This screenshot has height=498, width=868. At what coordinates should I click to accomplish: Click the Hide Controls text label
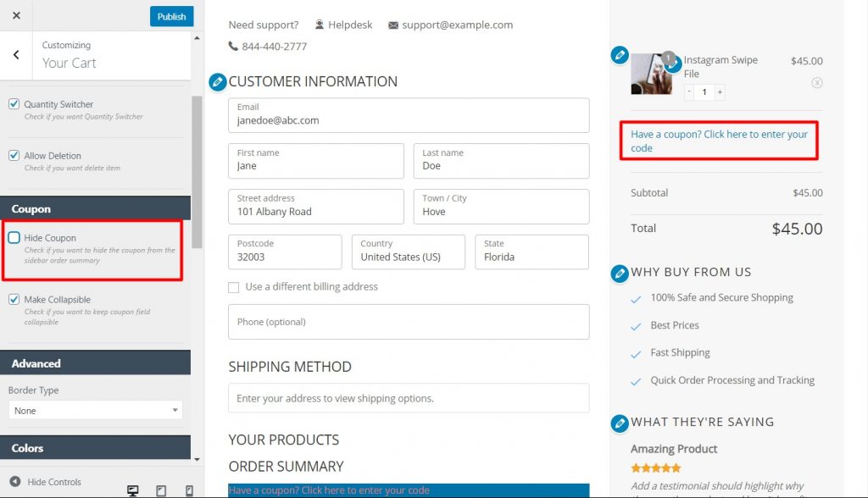54,482
